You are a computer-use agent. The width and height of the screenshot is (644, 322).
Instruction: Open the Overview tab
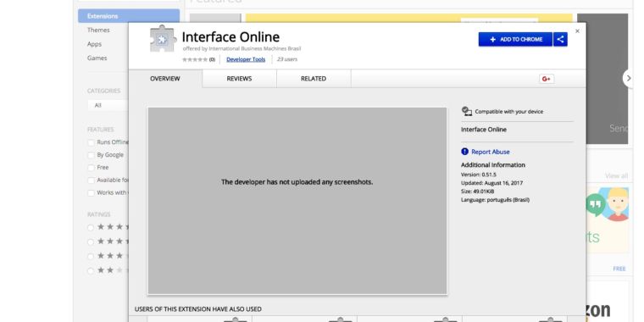(x=165, y=79)
